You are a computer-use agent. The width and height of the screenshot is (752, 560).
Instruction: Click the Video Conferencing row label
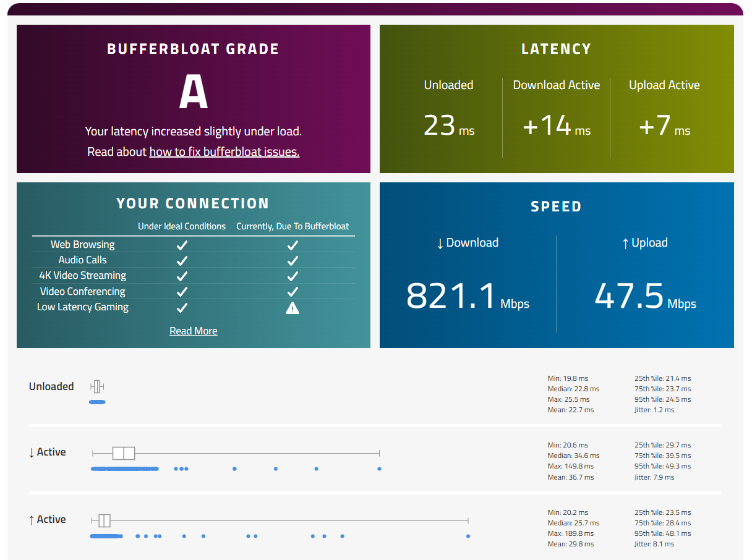pos(83,292)
